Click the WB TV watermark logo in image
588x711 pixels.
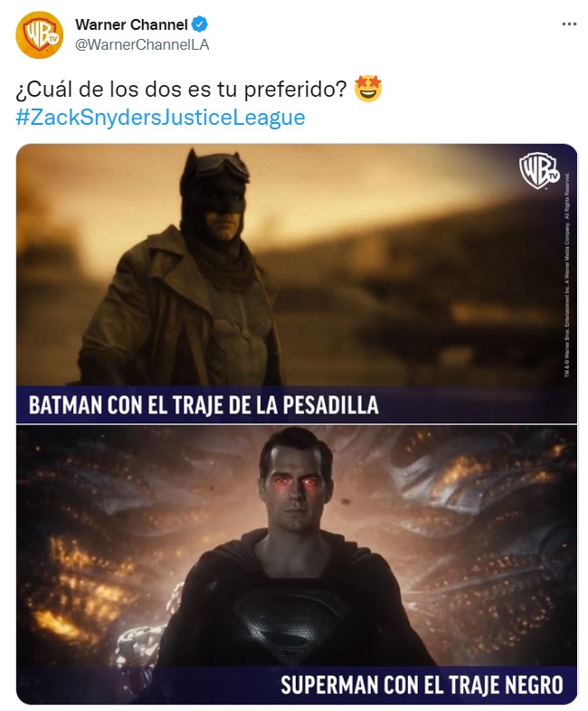pos(539,170)
